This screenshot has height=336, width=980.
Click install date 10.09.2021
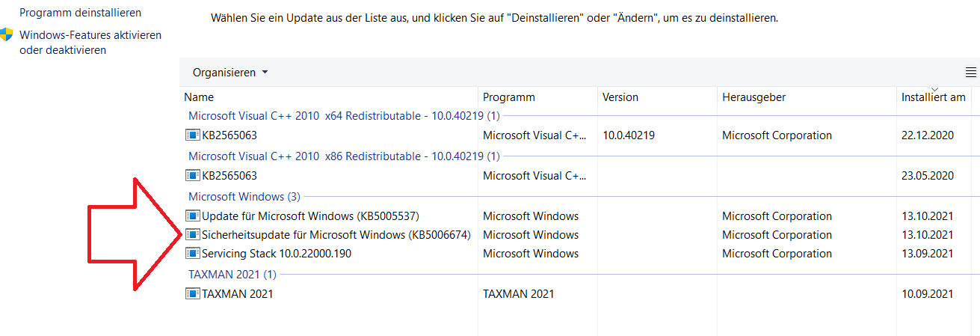928,294
